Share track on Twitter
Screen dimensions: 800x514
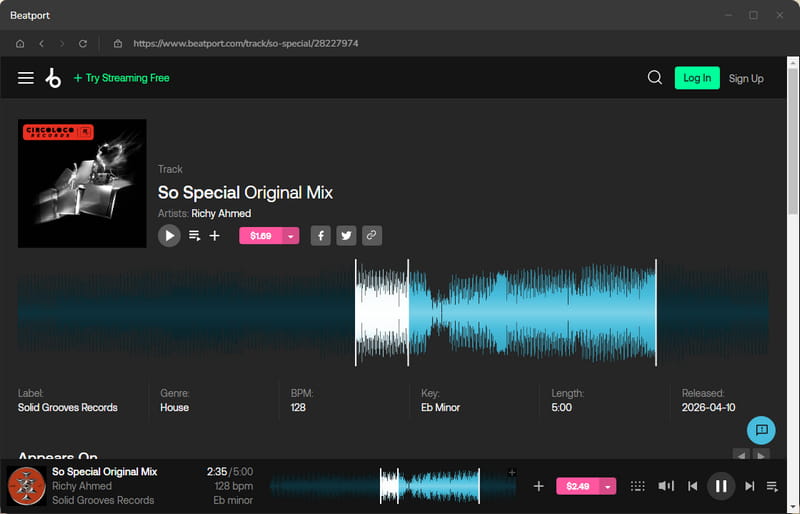click(x=346, y=236)
